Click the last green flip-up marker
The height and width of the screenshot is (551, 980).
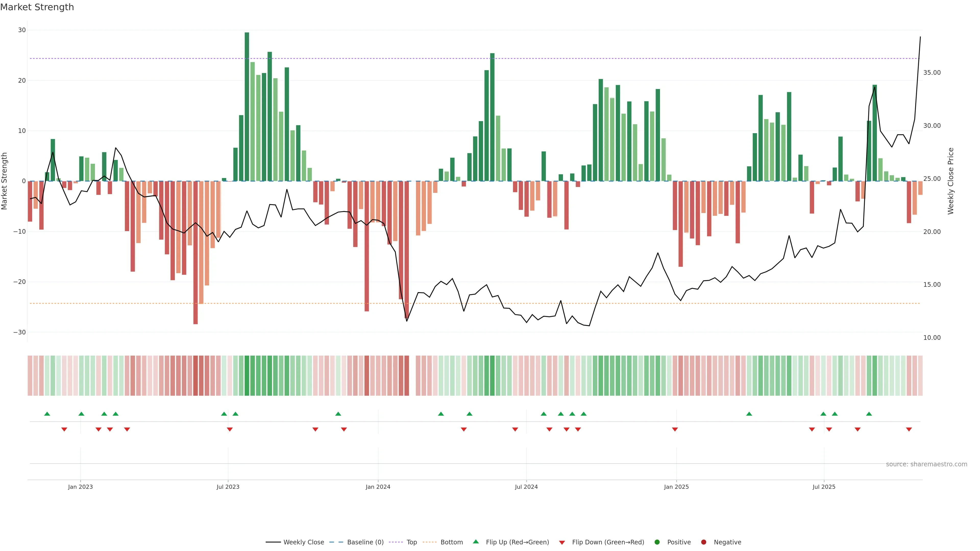click(869, 414)
